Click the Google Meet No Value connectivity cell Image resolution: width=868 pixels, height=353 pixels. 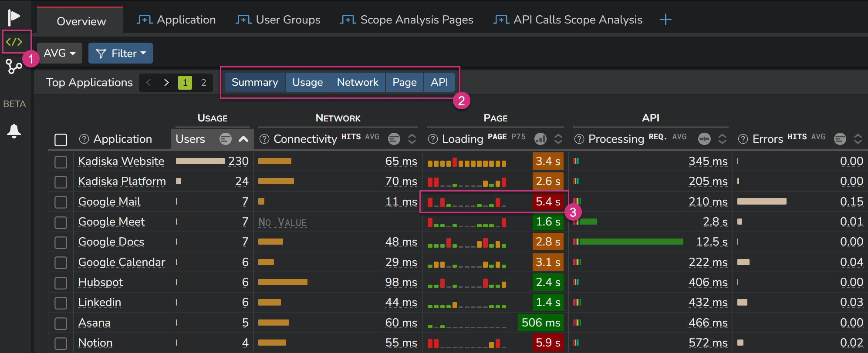[x=283, y=222]
